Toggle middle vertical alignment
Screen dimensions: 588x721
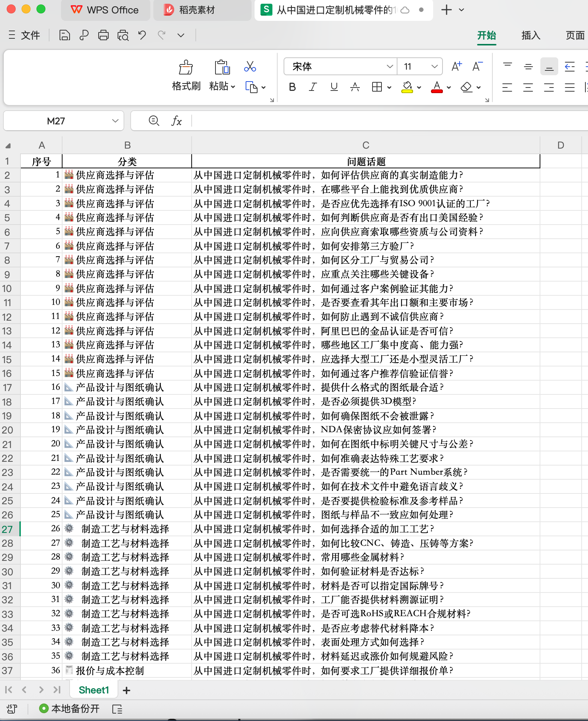[x=528, y=67]
